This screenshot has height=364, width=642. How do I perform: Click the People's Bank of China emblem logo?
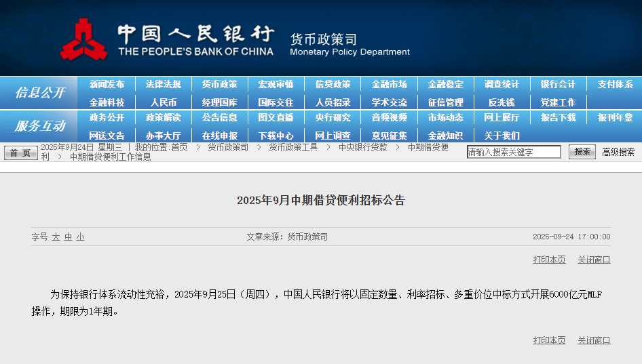pos(83,40)
